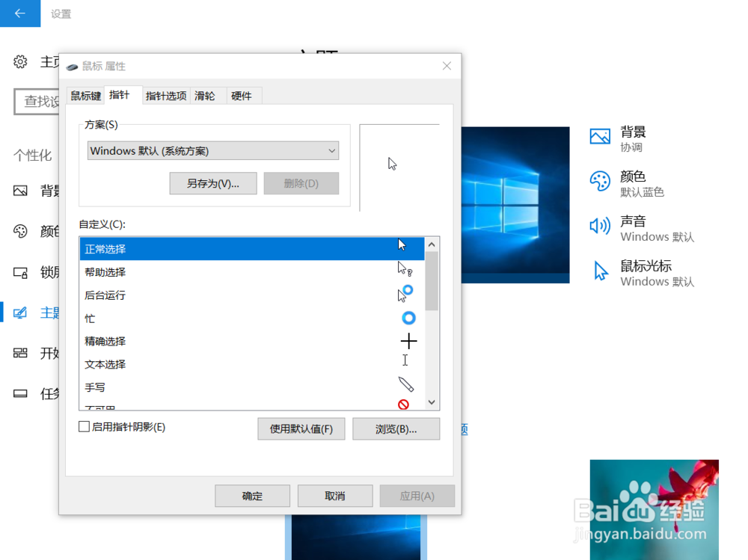Click the cursor list scrollbar thumb

tap(432, 281)
